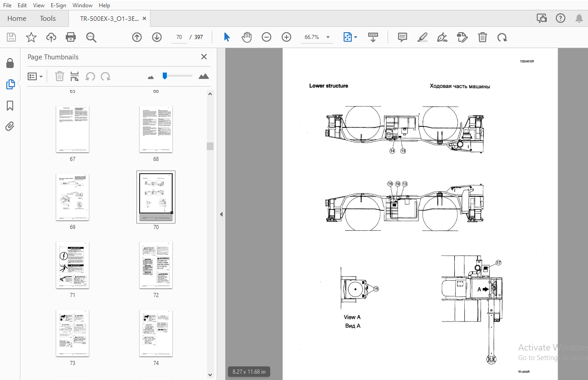
Task: Open the View menu
Action: pos(39,5)
